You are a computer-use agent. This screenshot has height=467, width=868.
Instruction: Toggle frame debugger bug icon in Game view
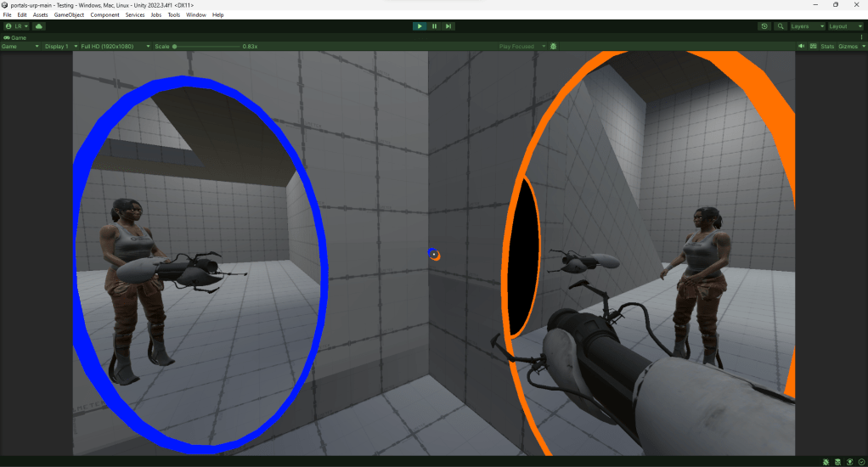(553, 46)
